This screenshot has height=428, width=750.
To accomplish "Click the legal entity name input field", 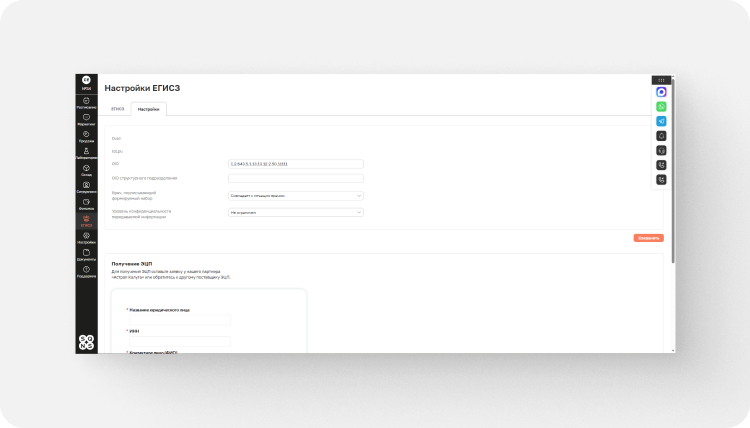I will [x=180, y=320].
